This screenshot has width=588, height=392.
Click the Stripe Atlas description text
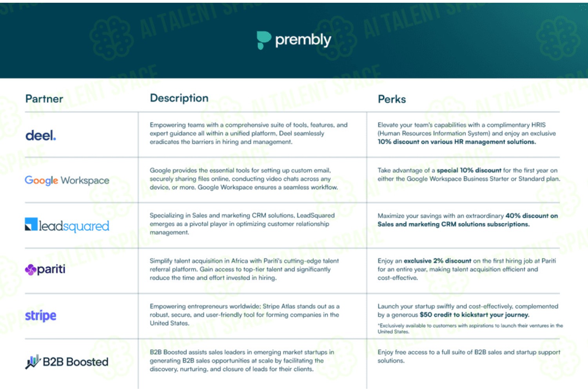click(x=245, y=315)
